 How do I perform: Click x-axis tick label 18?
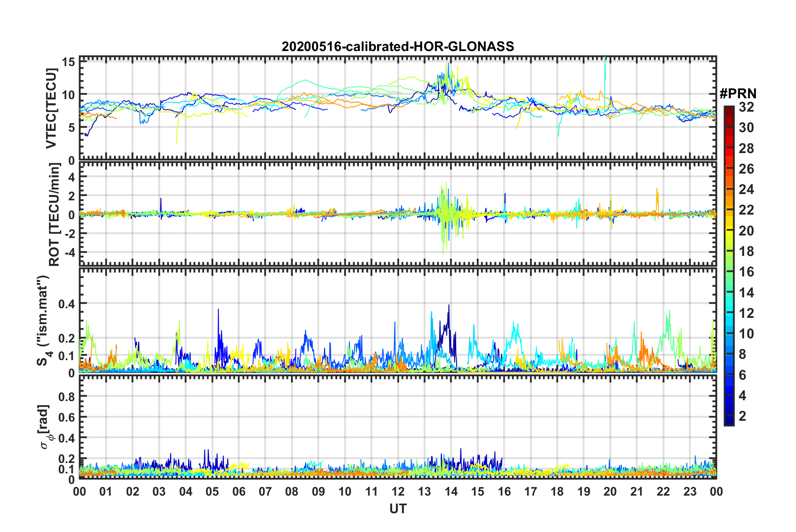click(x=557, y=492)
